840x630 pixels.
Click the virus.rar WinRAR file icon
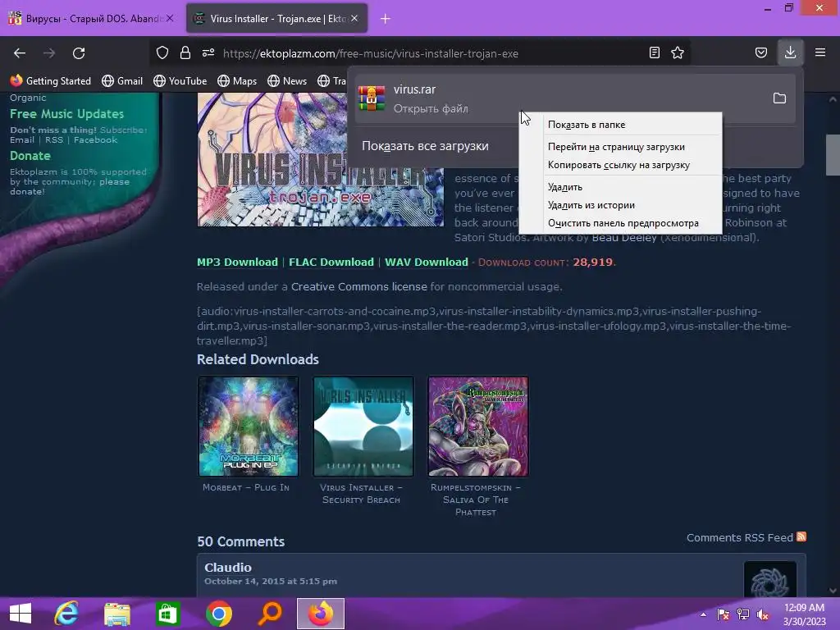tap(372, 98)
